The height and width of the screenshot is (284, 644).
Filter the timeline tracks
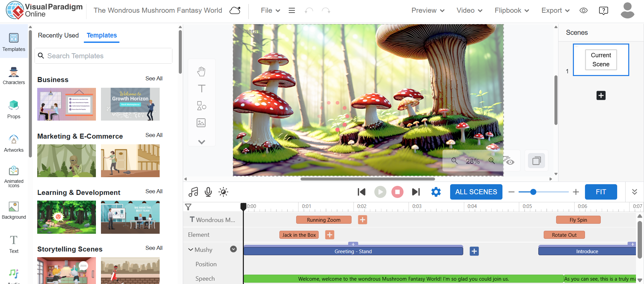[x=189, y=207]
